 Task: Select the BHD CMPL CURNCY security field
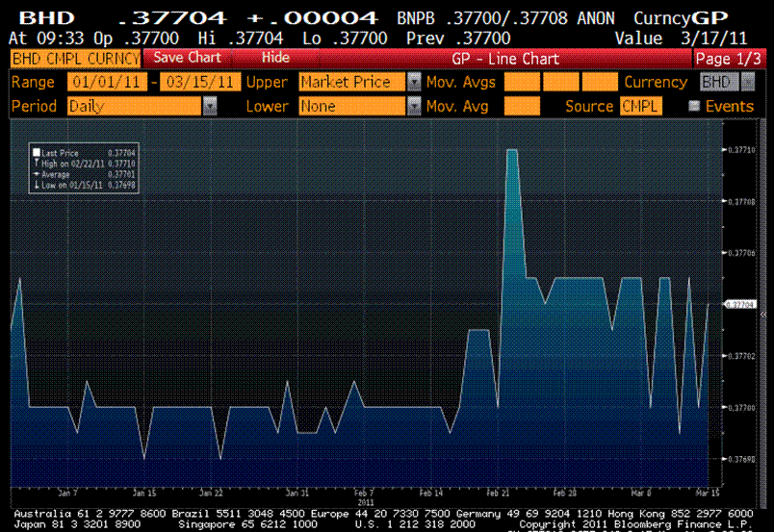click(x=75, y=58)
